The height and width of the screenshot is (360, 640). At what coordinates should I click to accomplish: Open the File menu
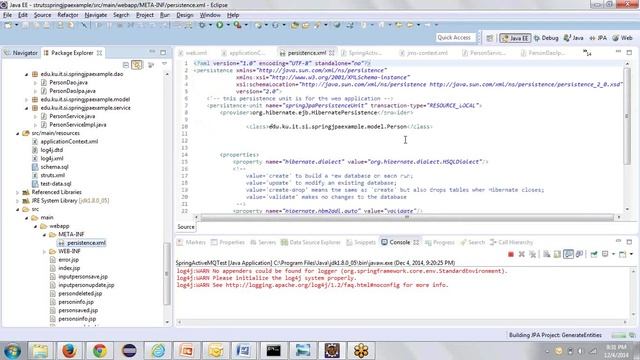pos(7,15)
